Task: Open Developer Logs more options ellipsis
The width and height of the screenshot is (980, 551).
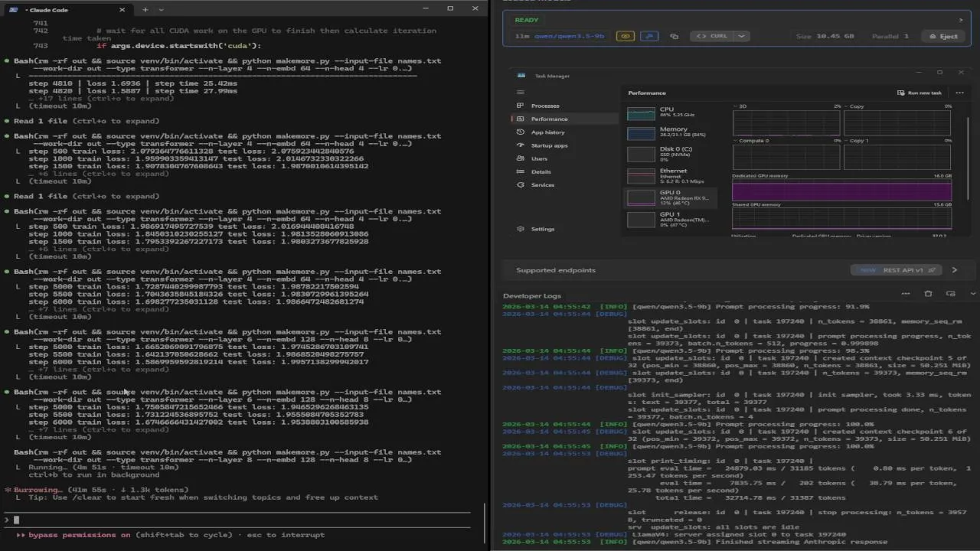Action: [x=906, y=294]
